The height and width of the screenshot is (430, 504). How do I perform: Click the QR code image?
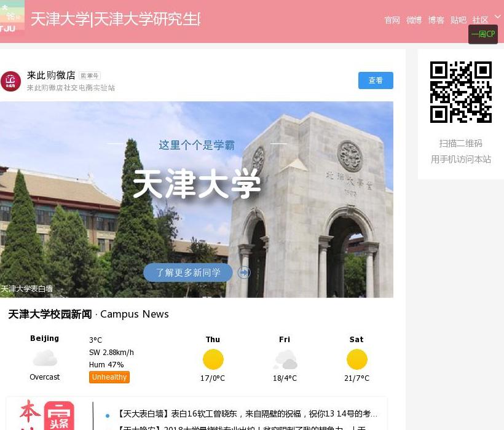[x=461, y=92]
